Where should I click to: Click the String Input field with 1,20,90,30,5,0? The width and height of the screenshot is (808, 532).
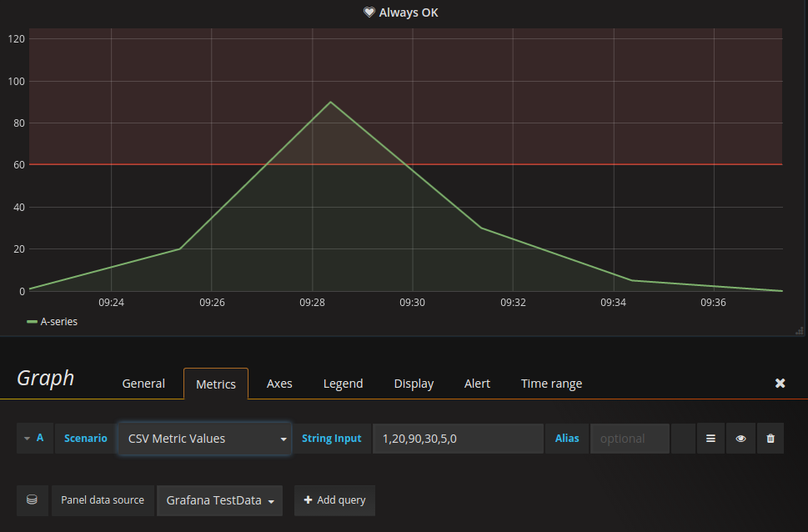coord(457,439)
